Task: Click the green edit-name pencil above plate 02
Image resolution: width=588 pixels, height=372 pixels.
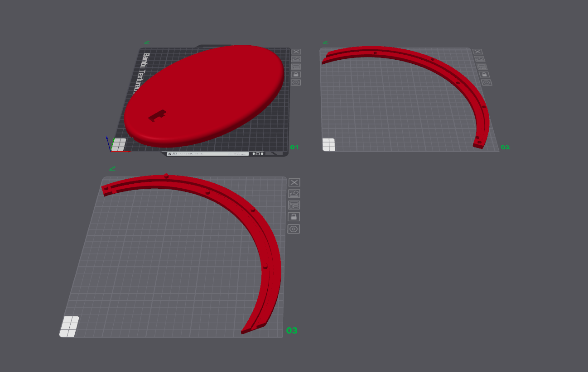Action: (x=325, y=43)
